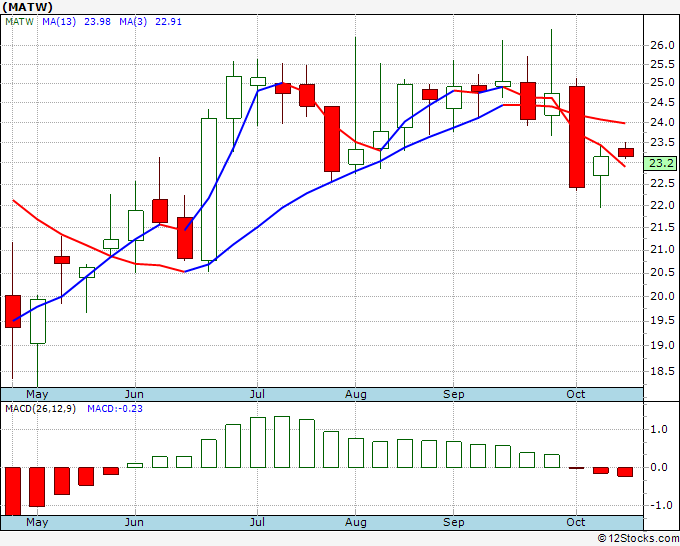The width and height of the screenshot is (680, 546).
Task: Click the leftmost red MACD histogram bar
Action: click(13, 491)
